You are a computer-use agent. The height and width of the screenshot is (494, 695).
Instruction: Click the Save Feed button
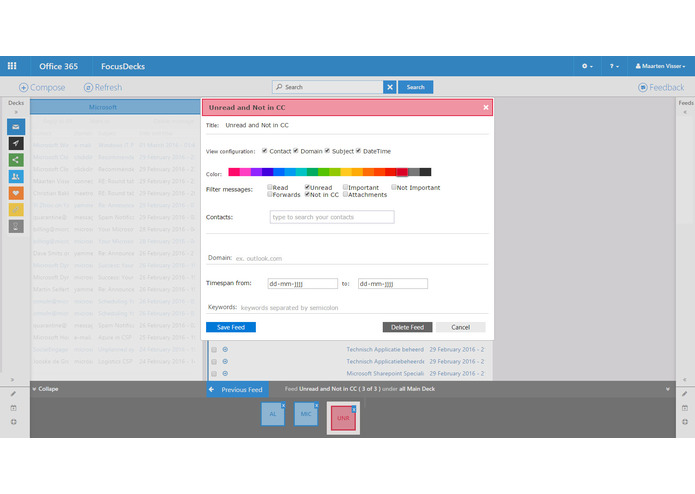click(231, 327)
